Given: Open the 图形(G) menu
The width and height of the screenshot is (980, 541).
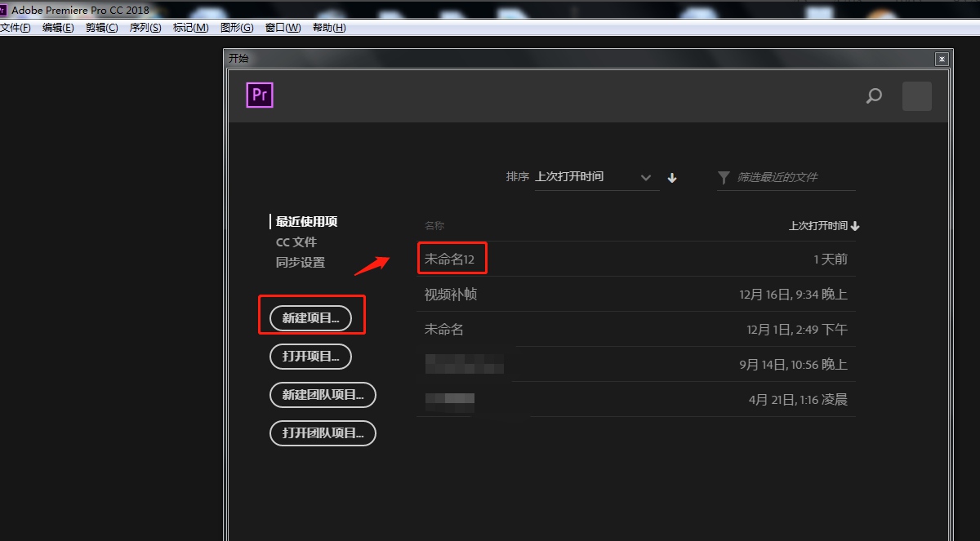Looking at the screenshot, I should pos(237,28).
